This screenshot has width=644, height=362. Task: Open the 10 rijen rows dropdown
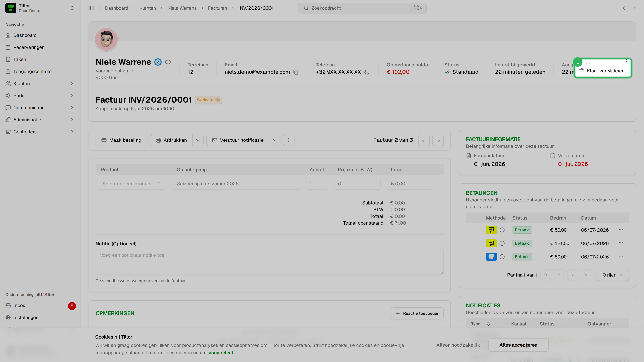(x=612, y=275)
